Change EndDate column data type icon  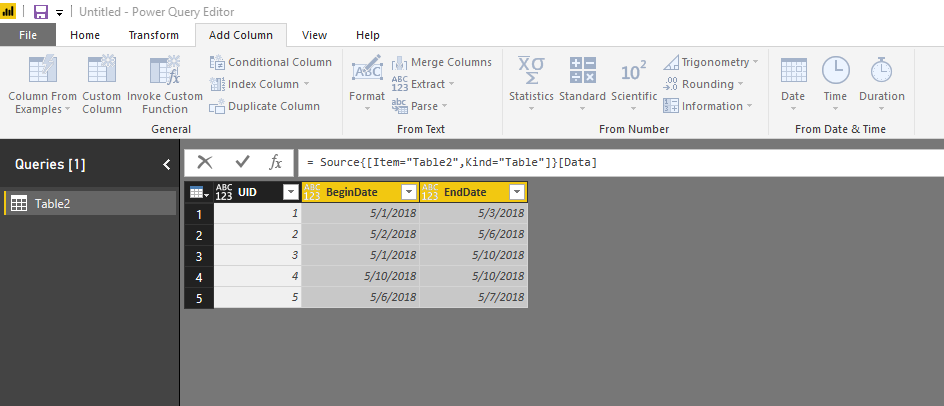point(430,192)
